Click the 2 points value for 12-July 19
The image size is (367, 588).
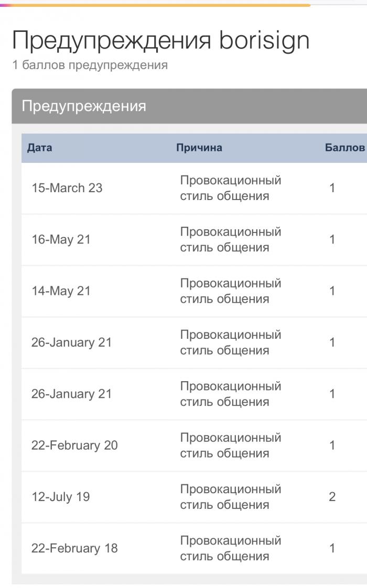[x=332, y=497]
